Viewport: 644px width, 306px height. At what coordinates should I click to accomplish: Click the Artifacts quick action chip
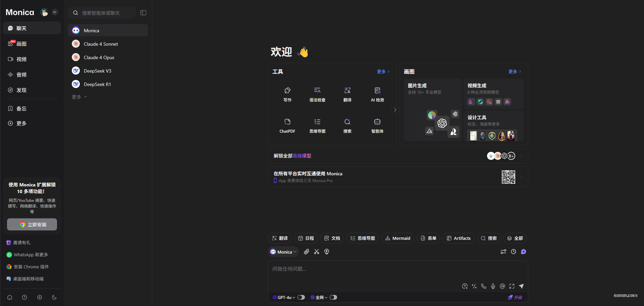pyautogui.click(x=459, y=238)
